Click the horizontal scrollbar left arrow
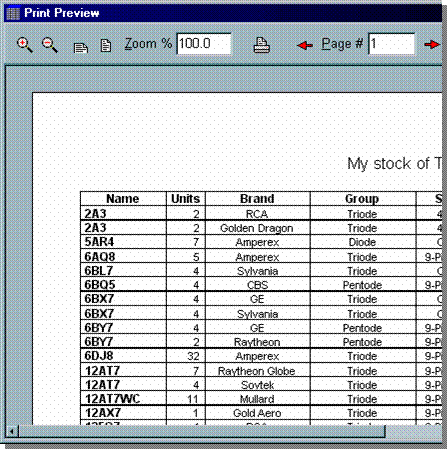This screenshot has width=447, height=449. pos(12,432)
